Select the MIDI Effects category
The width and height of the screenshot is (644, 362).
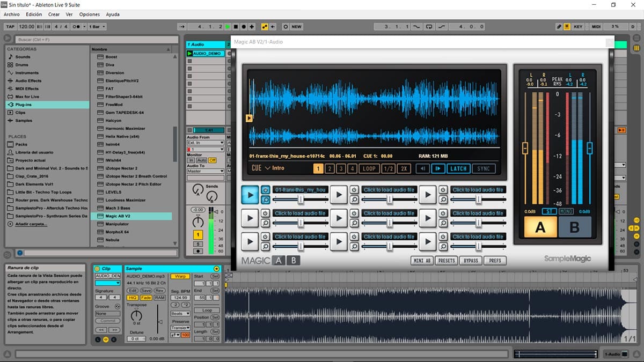(x=27, y=88)
